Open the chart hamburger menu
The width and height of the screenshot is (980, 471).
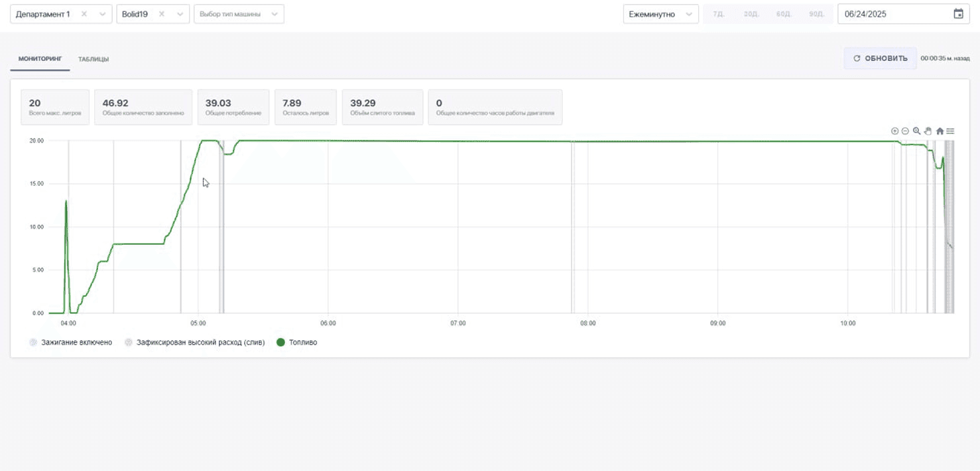pyautogui.click(x=950, y=131)
